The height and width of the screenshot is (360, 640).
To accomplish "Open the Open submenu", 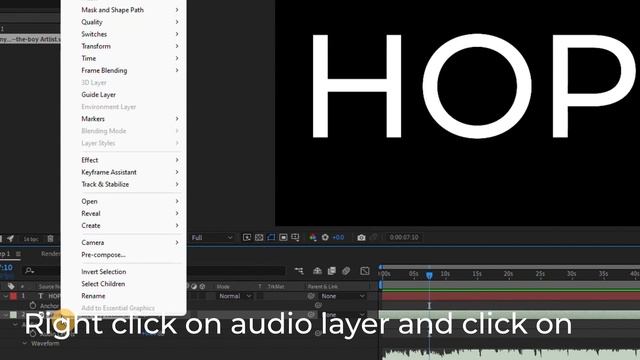I will pos(124,201).
